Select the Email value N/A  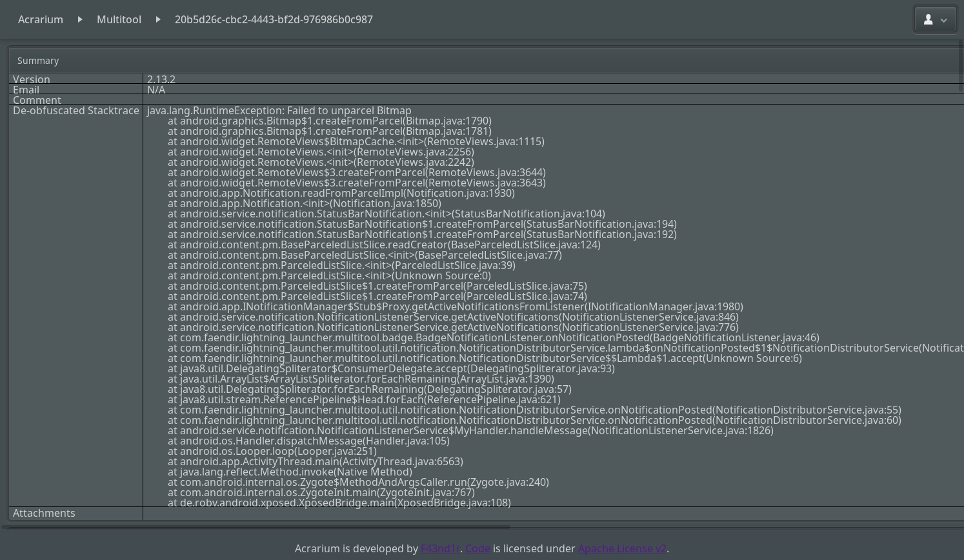(x=156, y=90)
